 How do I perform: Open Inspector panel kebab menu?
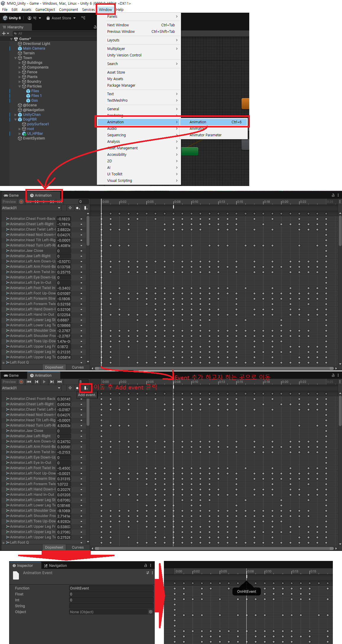pos(151,565)
